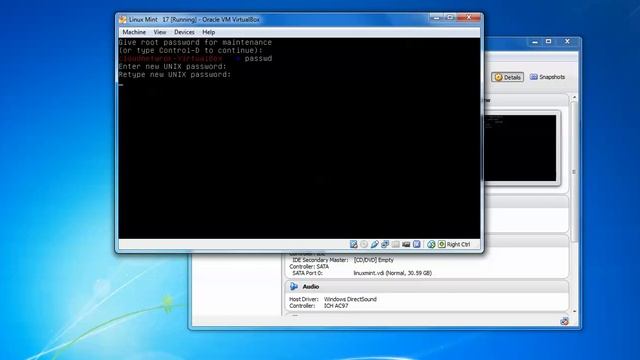This screenshot has height=360, width=640.
Task: Switch to Details view in VirtualBox Manager
Action: click(507, 77)
